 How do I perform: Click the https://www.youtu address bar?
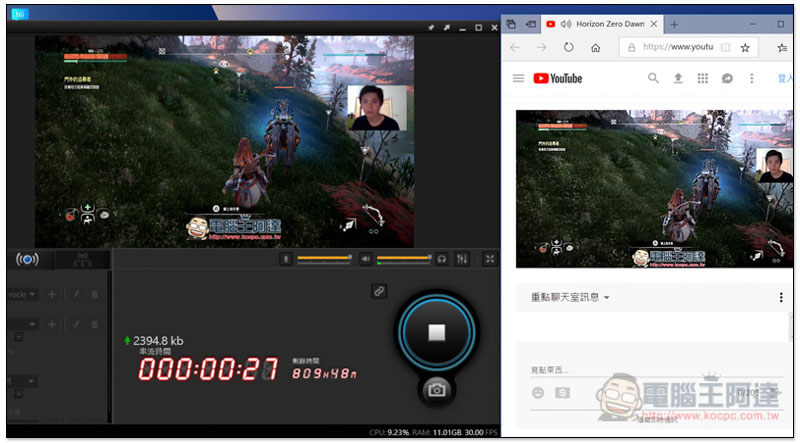click(678, 47)
